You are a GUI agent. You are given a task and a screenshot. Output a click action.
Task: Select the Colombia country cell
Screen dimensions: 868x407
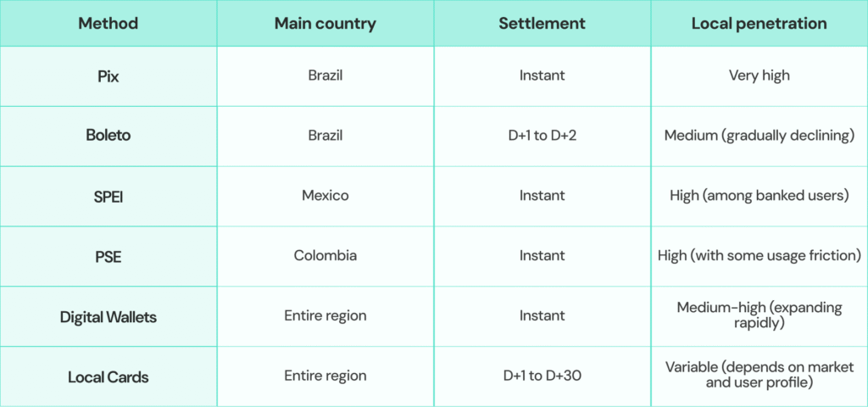tap(325, 256)
